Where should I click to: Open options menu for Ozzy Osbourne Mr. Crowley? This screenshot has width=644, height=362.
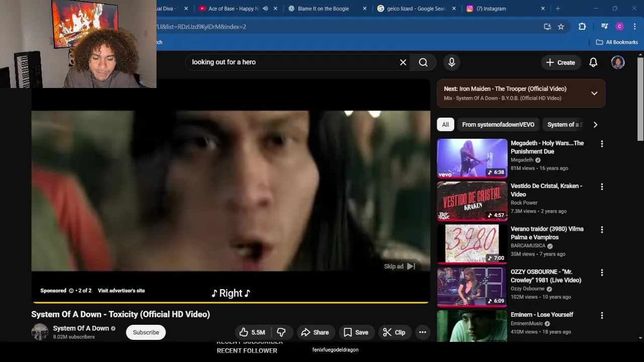point(602,273)
